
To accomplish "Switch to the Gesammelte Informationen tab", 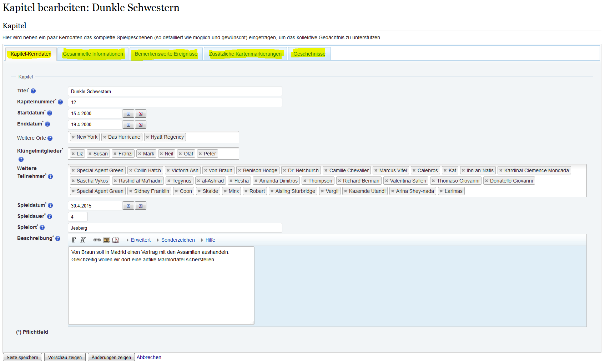I will [93, 54].
